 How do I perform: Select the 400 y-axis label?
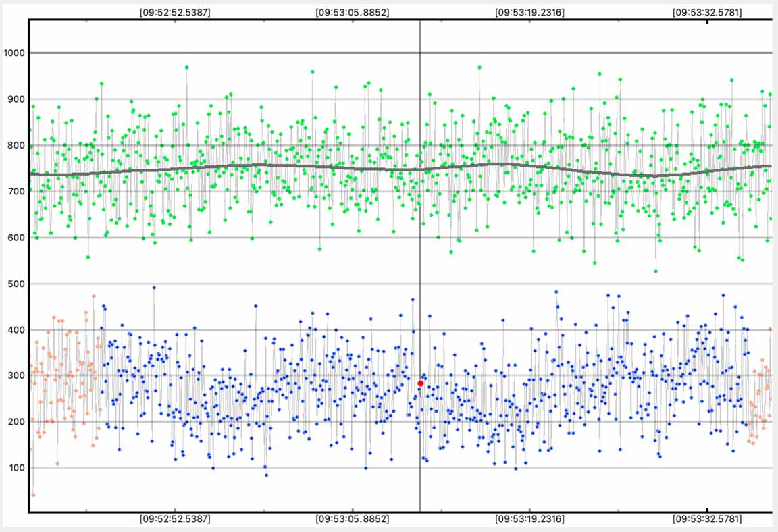(x=14, y=330)
